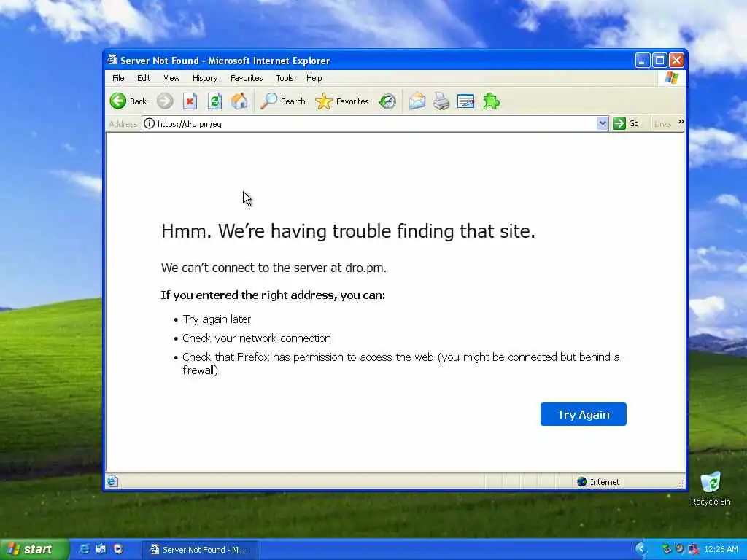Click the Edit page toolbar icon
The image size is (747, 560).
pyautogui.click(x=465, y=101)
